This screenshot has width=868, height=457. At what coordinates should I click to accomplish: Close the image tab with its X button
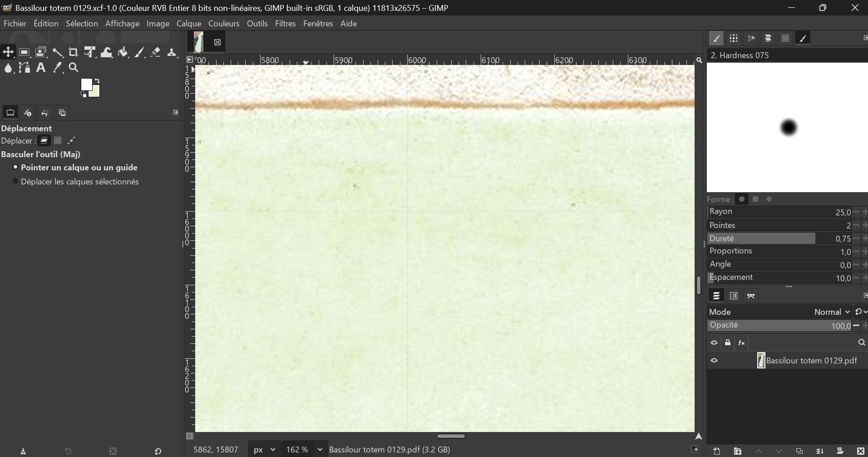(x=217, y=42)
